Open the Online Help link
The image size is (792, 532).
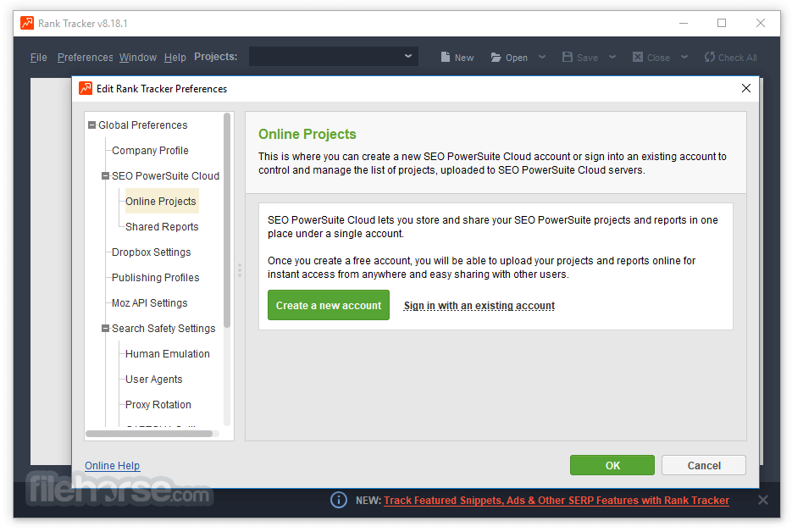112,466
